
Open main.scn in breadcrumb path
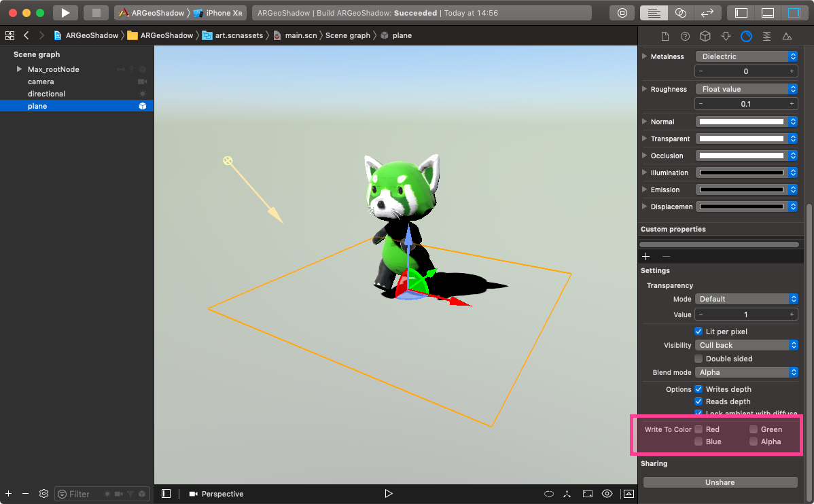click(x=295, y=35)
